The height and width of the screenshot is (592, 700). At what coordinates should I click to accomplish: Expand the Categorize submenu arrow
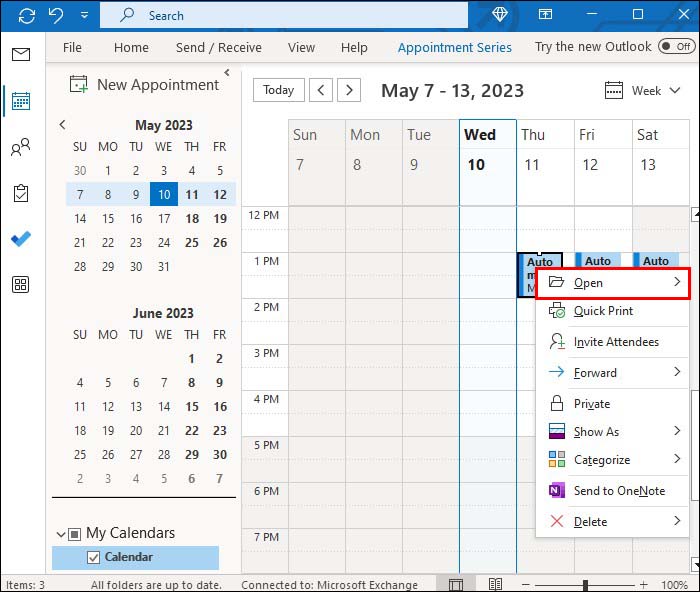point(677,459)
